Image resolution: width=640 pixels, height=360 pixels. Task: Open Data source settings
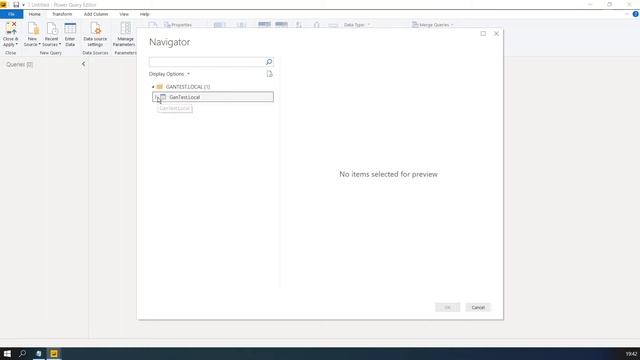point(95,34)
